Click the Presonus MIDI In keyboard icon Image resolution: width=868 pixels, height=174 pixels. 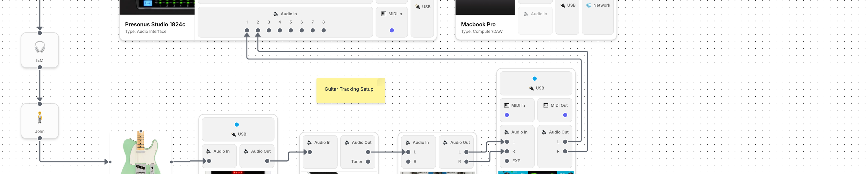pyautogui.click(x=383, y=14)
